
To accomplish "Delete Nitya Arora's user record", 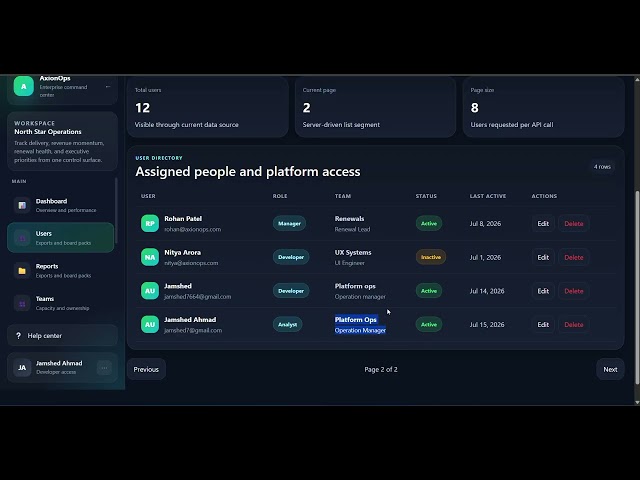I will 573,257.
